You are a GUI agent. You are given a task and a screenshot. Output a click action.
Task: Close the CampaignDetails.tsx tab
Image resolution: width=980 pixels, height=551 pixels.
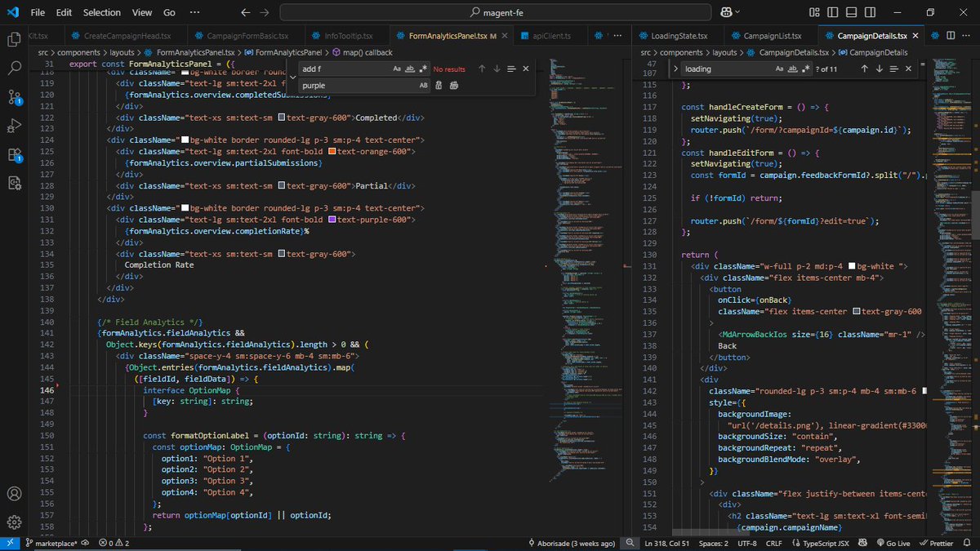(916, 36)
